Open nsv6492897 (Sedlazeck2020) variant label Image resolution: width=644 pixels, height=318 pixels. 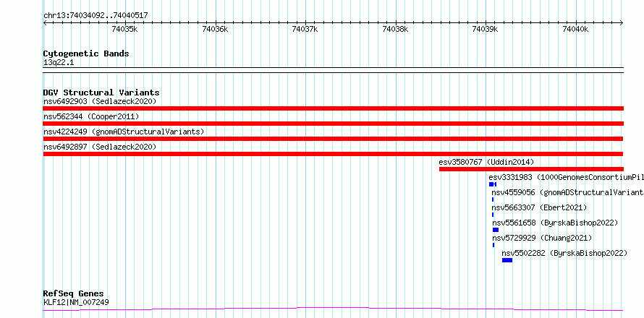tap(100, 147)
